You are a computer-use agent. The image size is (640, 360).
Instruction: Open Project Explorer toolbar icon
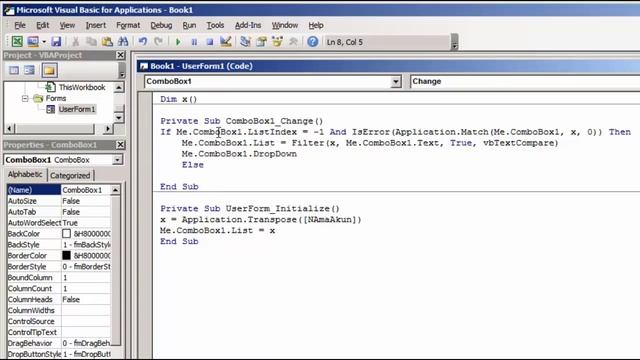pyautogui.click(x=245, y=42)
